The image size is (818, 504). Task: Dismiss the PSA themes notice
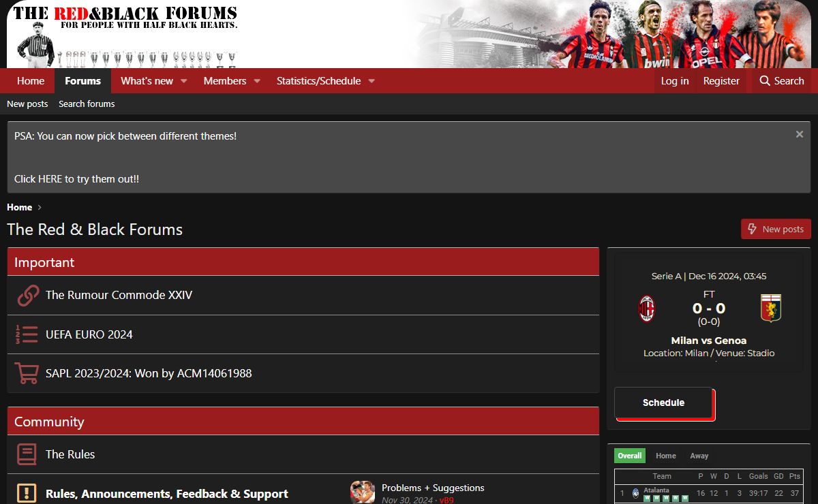coord(800,135)
